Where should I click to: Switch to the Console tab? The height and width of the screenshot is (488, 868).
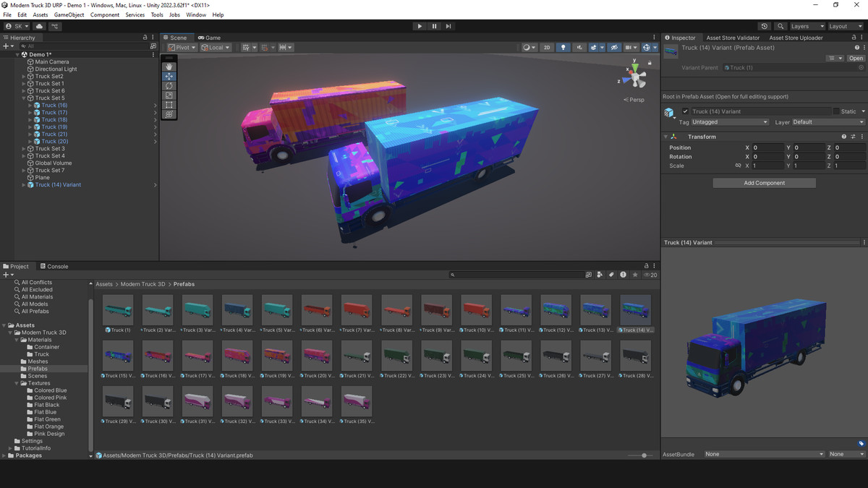(x=54, y=266)
